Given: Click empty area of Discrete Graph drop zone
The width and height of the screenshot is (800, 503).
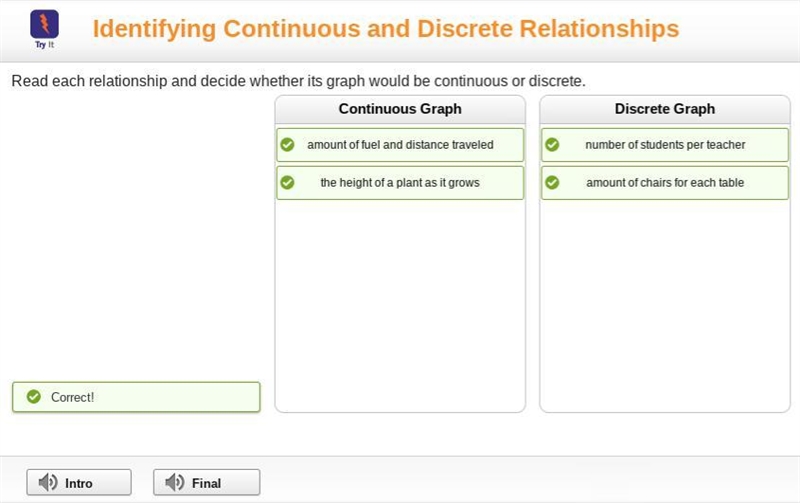Looking at the screenshot, I should 665,306.
